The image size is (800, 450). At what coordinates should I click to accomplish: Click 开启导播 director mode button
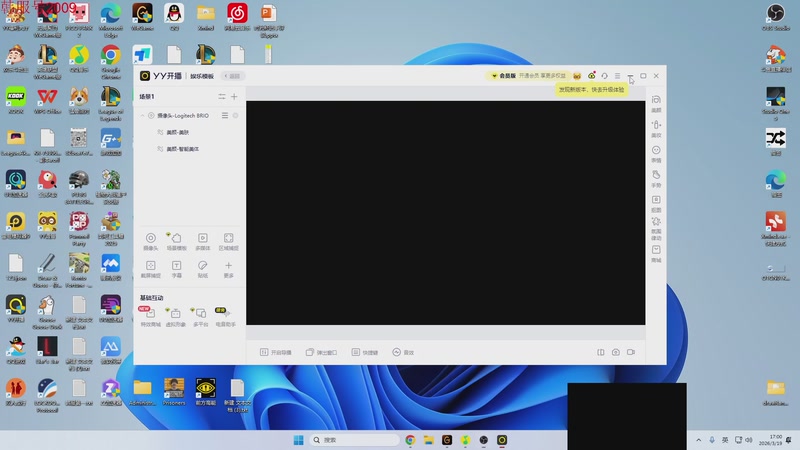(276, 353)
